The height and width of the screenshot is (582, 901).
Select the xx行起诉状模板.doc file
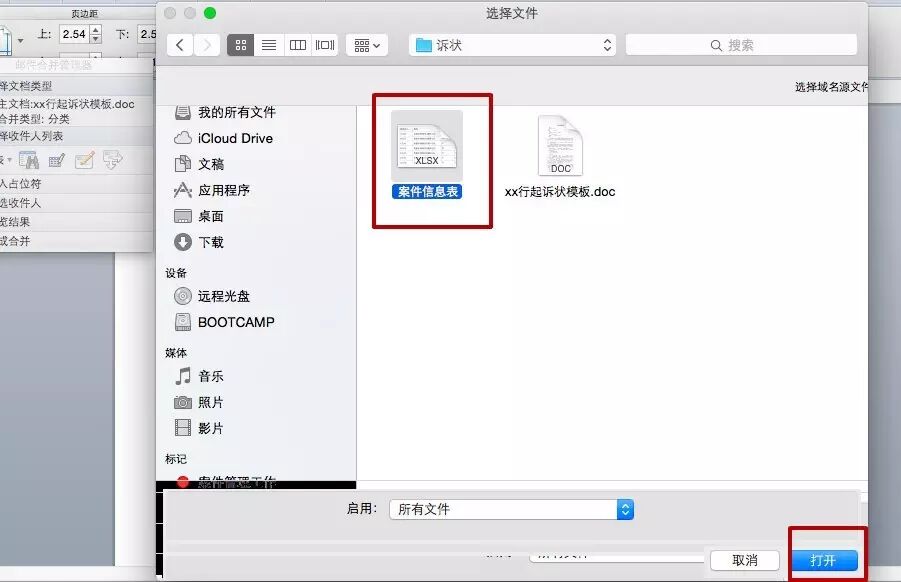point(560,148)
